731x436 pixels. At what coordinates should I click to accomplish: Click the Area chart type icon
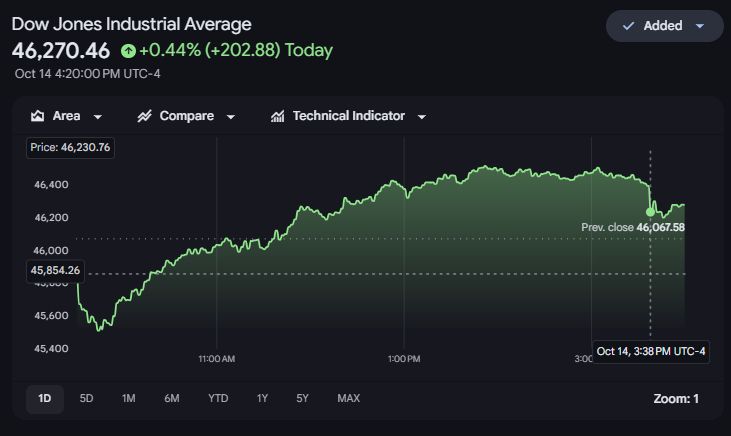point(37,116)
